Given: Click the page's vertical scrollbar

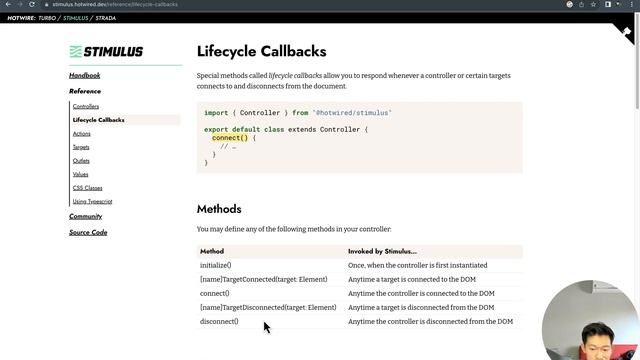Looking at the screenshot, I should [637, 61].
